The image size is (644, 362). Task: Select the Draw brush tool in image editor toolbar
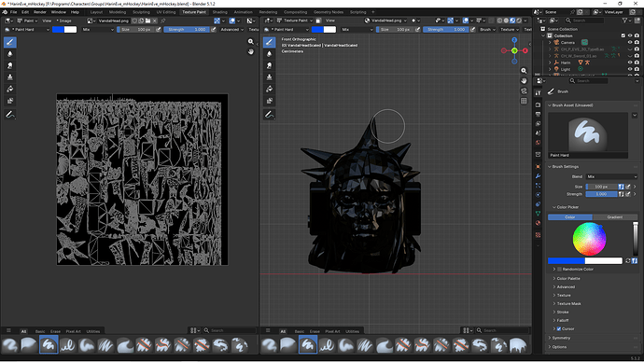tap(10, 42)
